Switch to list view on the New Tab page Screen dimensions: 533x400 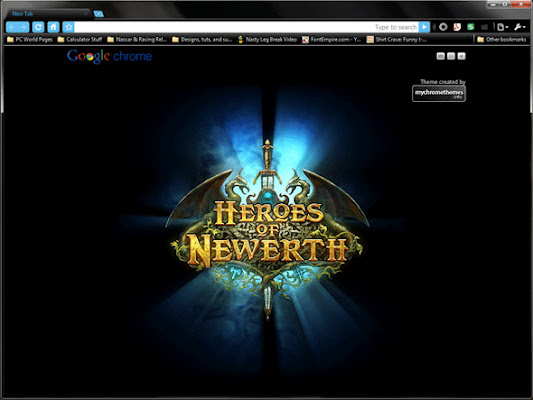click(x=451, y=56)
